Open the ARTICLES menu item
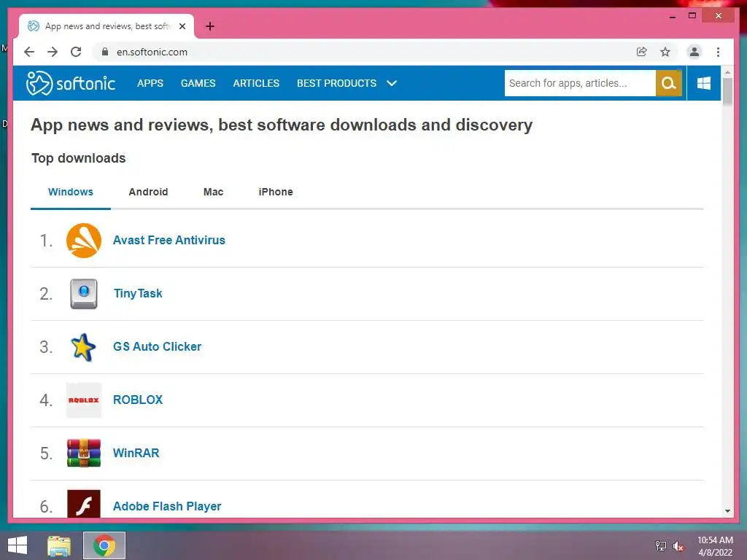 tap(256, 83)
